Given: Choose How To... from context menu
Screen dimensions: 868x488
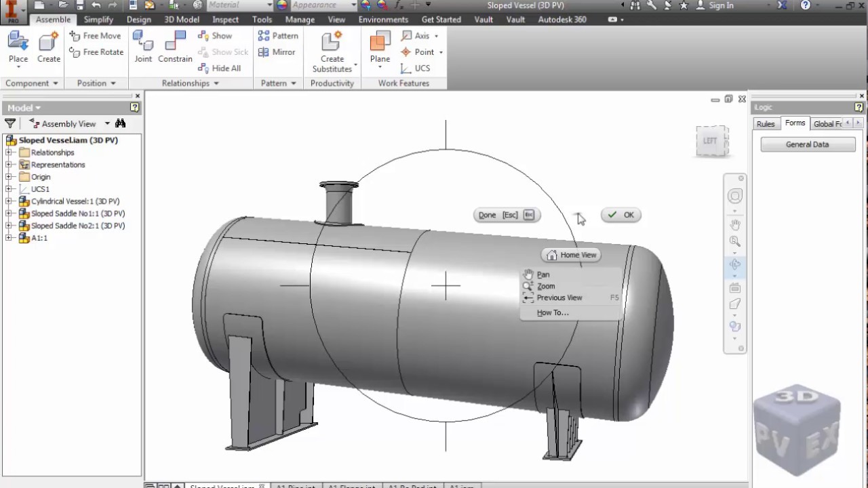Looking at the screenshot, I should click(553, 312).
